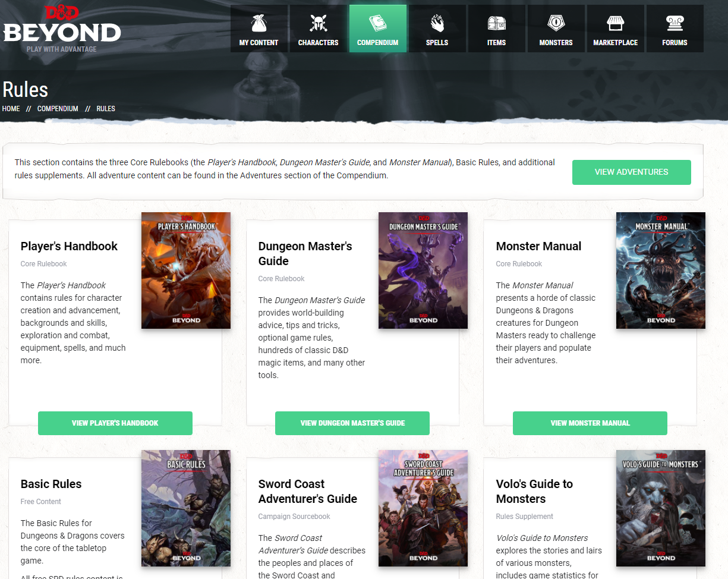Image resolution: width=728 pixels, height=579 pixels.
Task: Open the Home breadcrumb link
Action: coord(11,109)
